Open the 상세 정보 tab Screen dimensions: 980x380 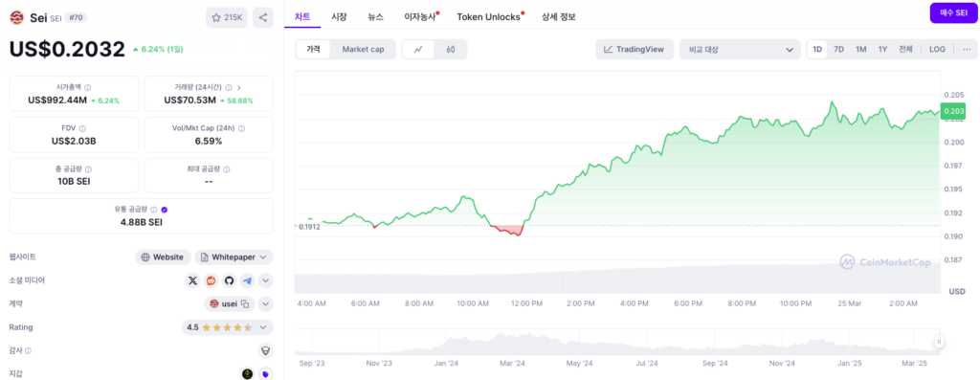(559, 17)
